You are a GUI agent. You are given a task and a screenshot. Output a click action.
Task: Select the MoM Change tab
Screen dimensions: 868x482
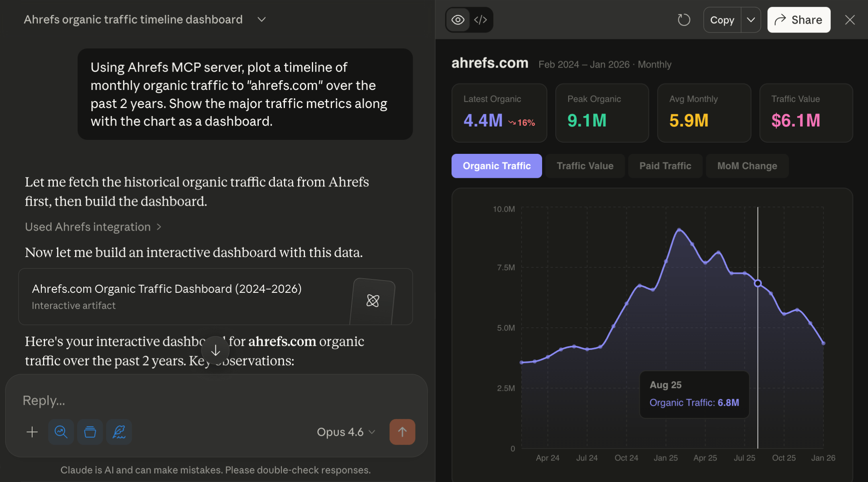coord(747,166)
